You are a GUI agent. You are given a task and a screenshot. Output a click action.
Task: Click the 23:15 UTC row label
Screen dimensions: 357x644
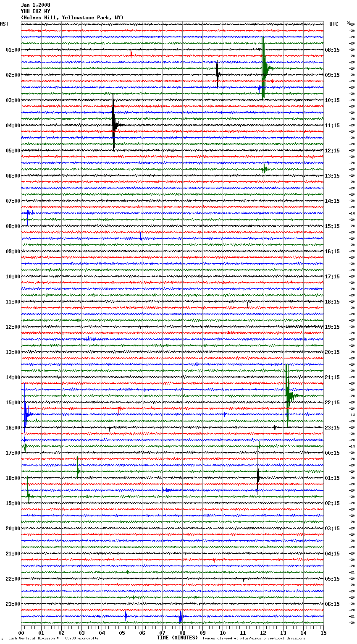[x=332, y=428]
